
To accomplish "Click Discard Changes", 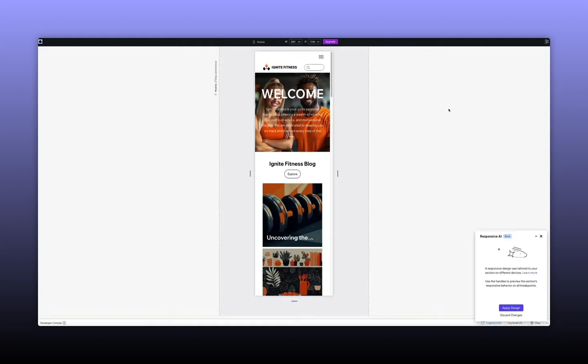I will click(511, 315).
